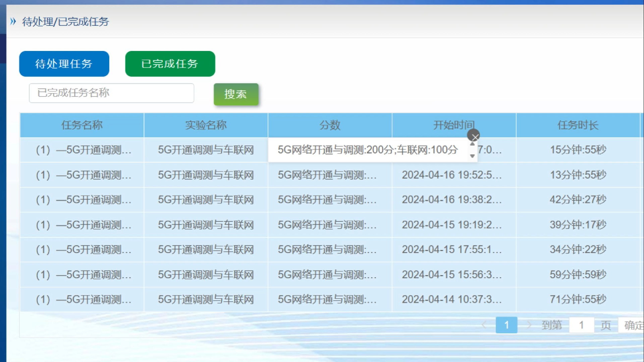Viewport: 644px width, 362px height.
Task: Click the jump-to-page number field
Action: pos(581,325)
